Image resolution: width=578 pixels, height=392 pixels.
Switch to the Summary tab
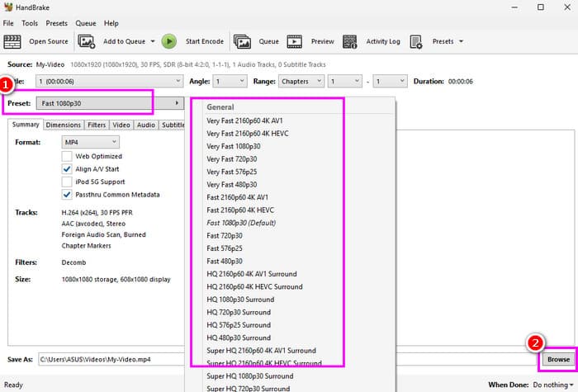pyautogui.click(x=26, y=125)
